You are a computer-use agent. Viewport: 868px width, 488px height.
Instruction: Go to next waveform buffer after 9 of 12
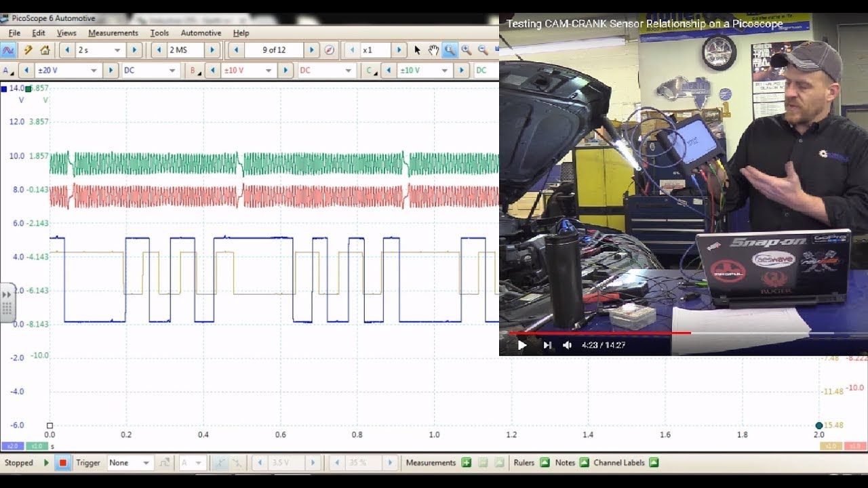312,50
